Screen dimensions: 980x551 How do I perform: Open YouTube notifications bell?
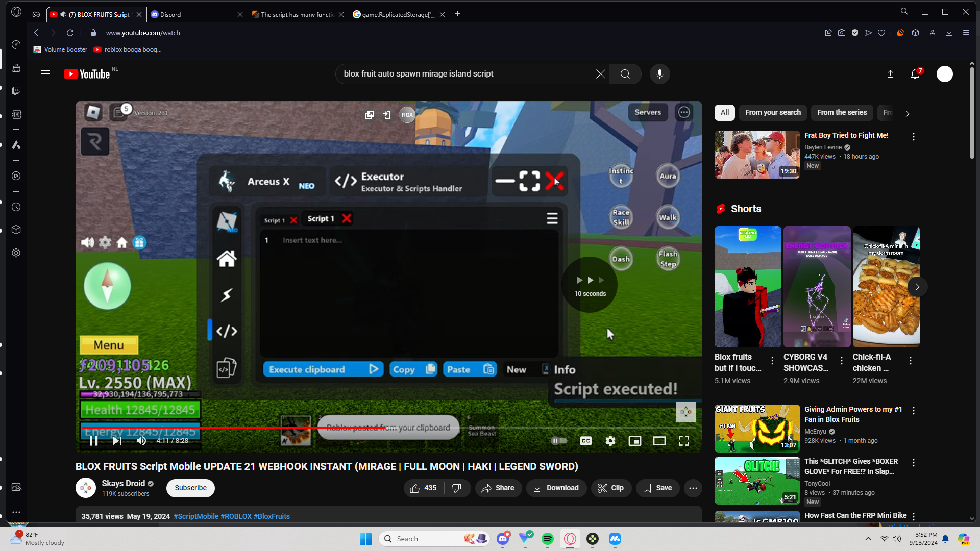click(x=916, y=74)
